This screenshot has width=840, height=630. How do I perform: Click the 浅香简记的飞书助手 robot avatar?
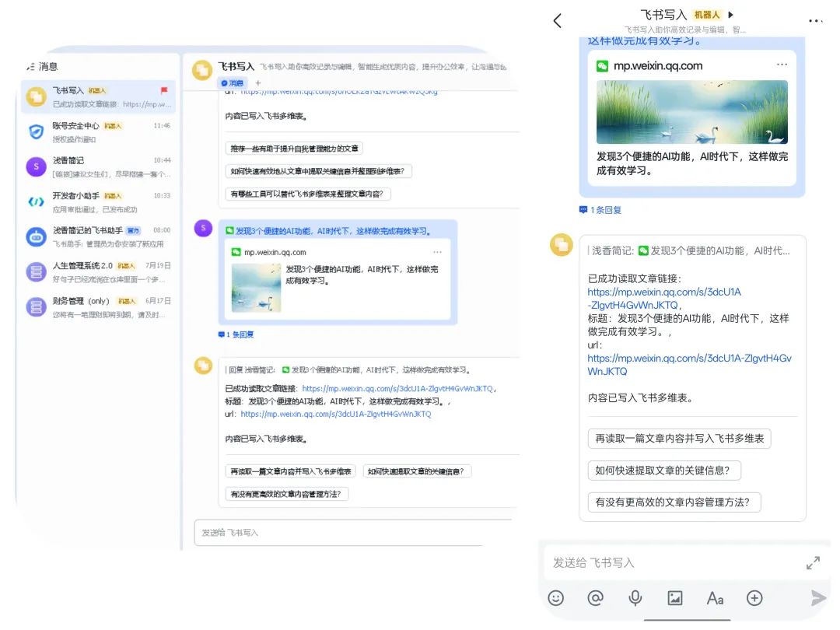pos(36,236)
